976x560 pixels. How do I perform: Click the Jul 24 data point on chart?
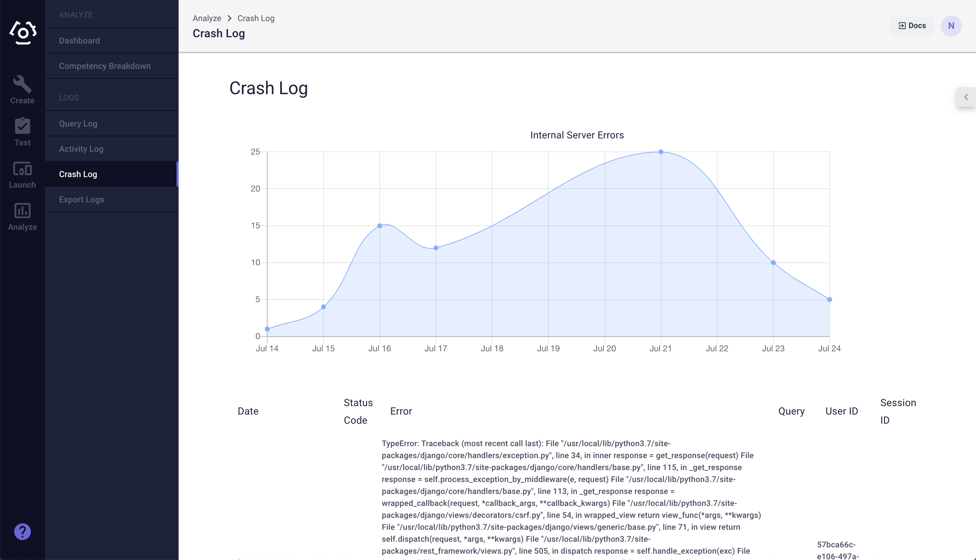[x=829, y=300]
